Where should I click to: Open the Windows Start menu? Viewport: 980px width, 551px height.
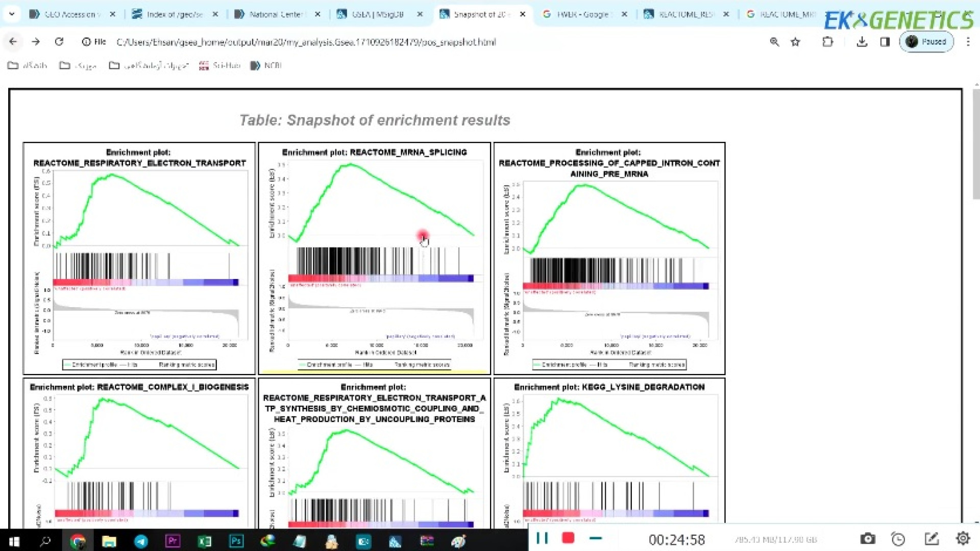click(14, 541)
